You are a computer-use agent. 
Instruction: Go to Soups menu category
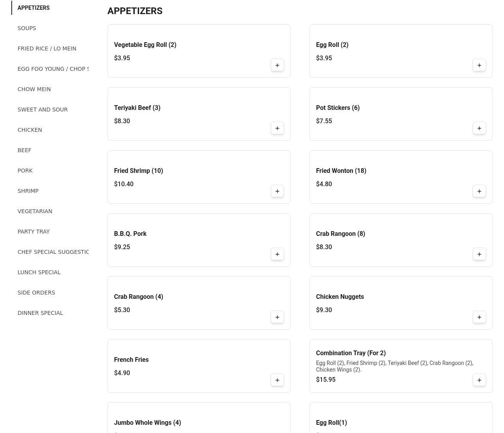pos(27,28)
